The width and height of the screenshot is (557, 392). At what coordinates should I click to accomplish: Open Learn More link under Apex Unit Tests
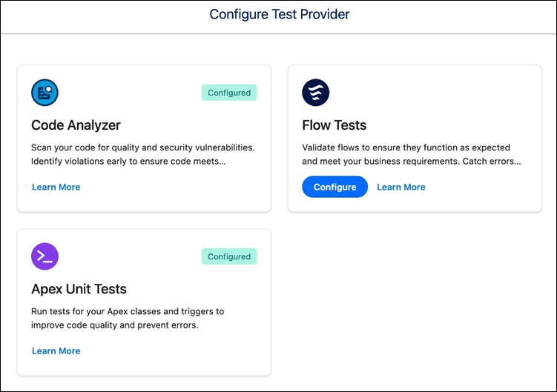(x=56, y=351)
